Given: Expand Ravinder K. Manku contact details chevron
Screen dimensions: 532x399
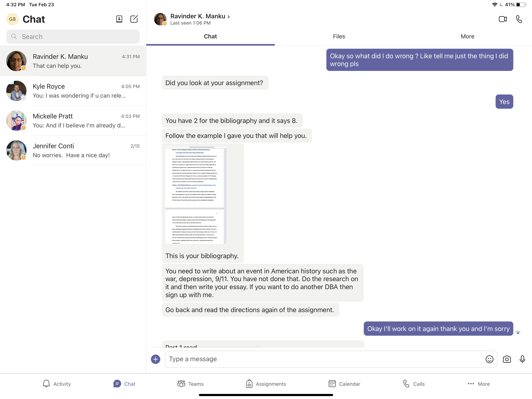Looking at the screenshot, I should 229,17.
